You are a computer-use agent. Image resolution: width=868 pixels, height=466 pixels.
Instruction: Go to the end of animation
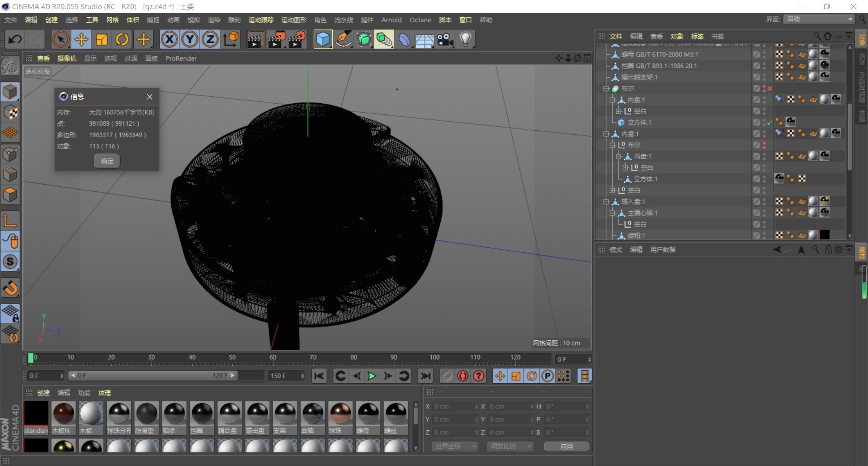tap(425, 376)
